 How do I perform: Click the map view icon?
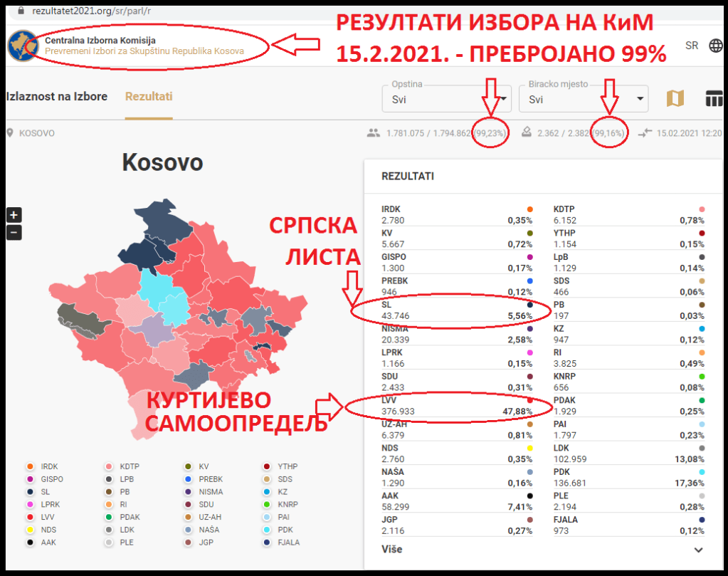675,99
